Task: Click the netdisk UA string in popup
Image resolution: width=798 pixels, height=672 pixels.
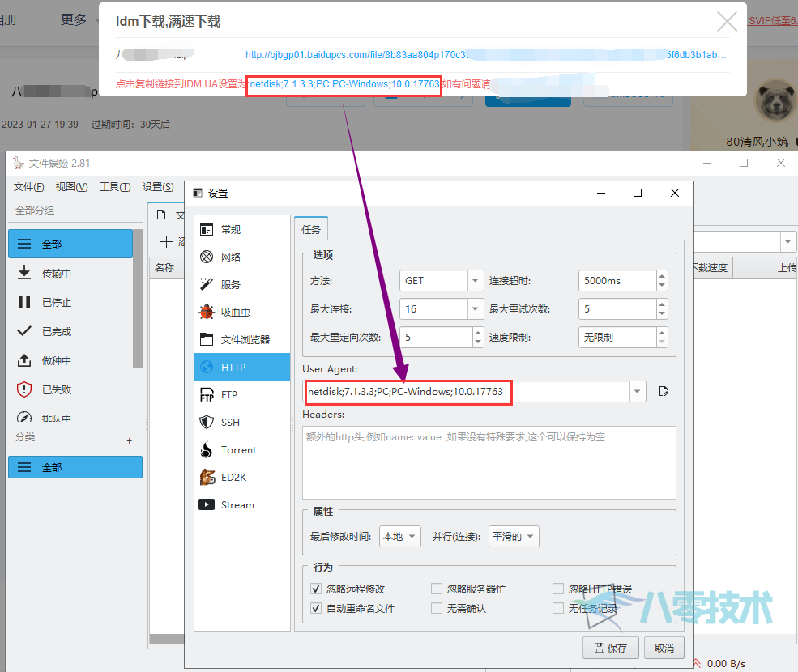Action: [344, 84]
